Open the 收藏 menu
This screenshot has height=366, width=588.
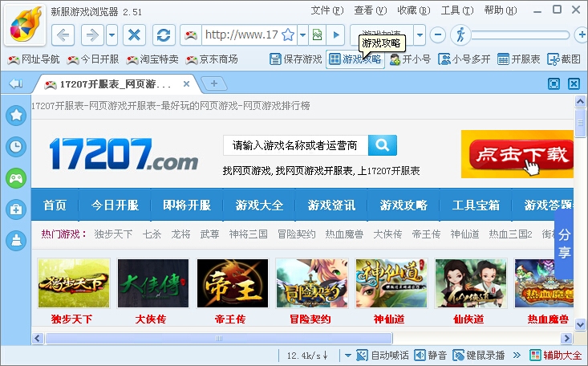point(414,10)
